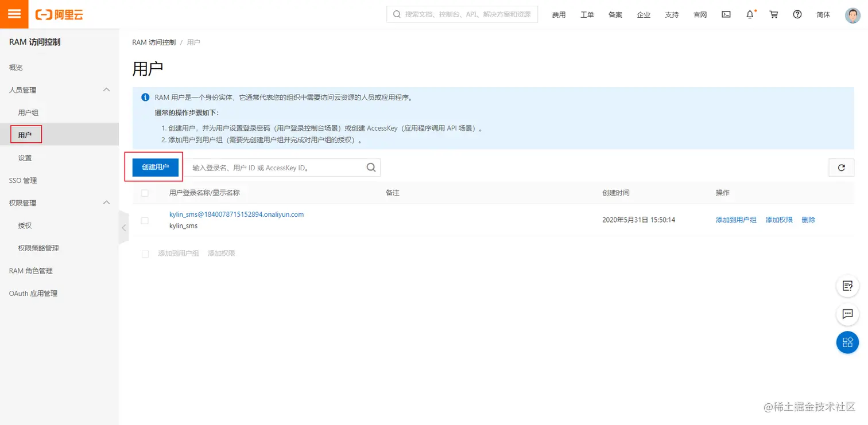Click the user search input field
The image size is (868, 425).
[276, 167]
